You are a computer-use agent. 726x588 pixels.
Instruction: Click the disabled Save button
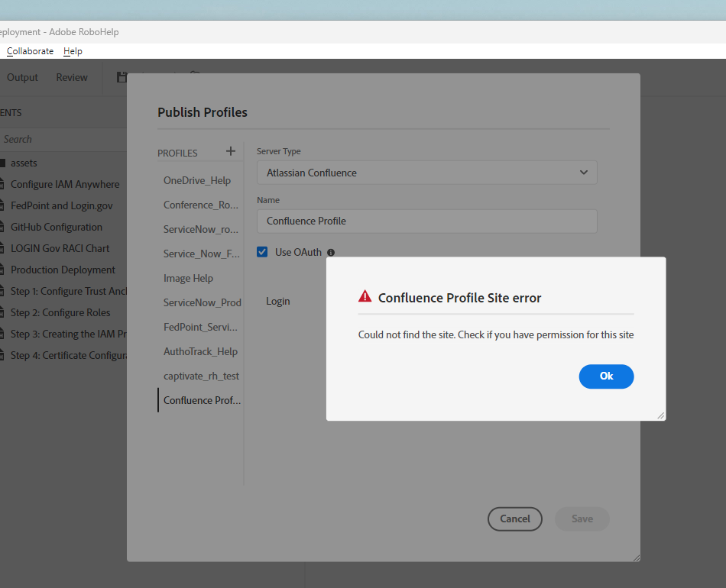pyautogui.click(x=582, y=519)
